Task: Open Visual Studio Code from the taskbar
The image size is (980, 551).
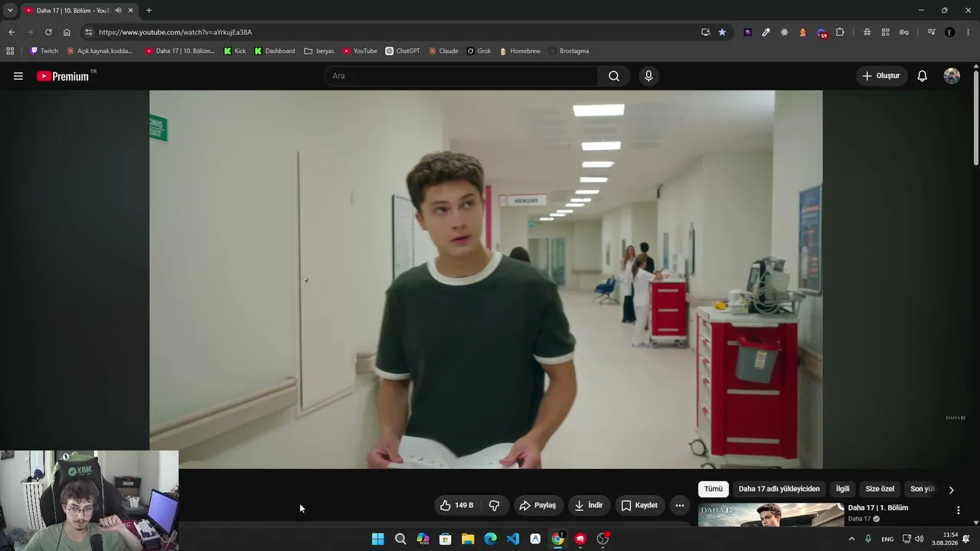Action: tap(513, 539)
